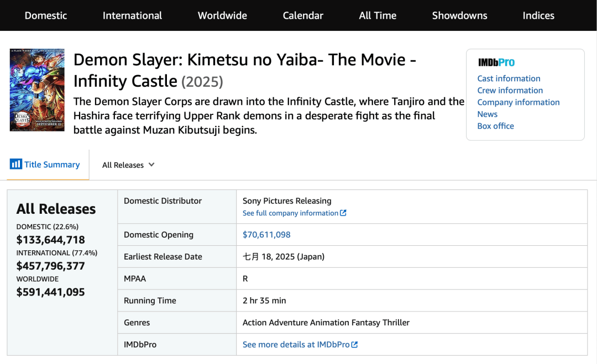Click the Company information sidebar link
This screenshot has width=597, height=364.
(518, 102)
